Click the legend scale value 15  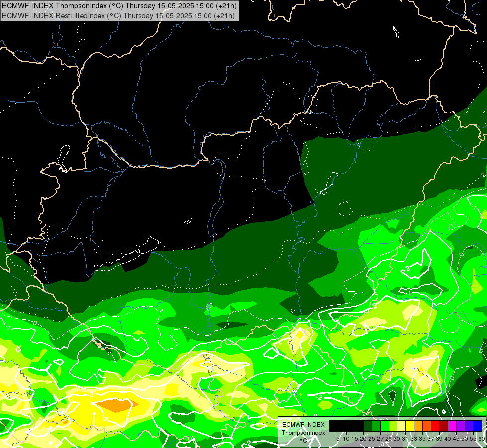point(355,439)
